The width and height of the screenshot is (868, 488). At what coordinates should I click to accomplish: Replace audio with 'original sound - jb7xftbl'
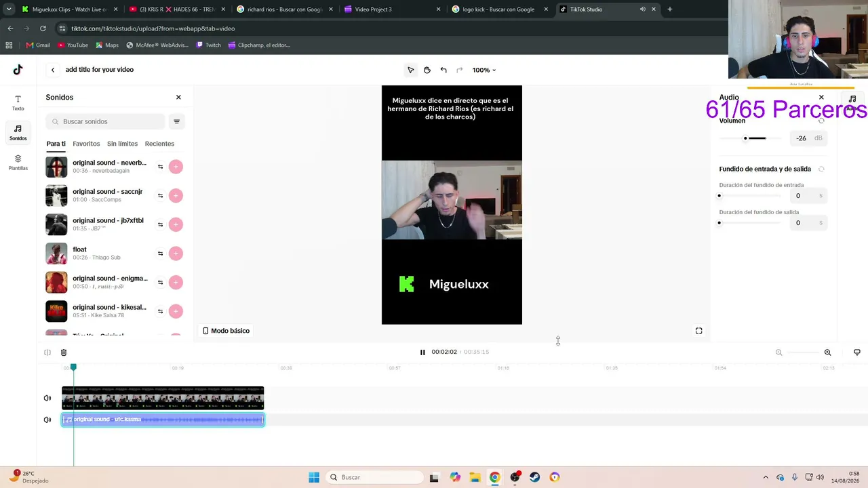click(160, 224)
